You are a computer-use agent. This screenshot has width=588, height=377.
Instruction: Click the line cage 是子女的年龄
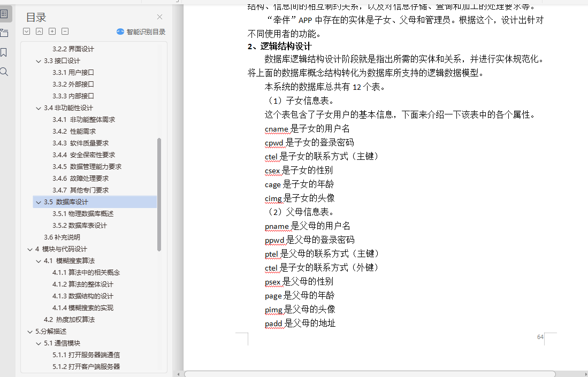(x=299, y=184)
